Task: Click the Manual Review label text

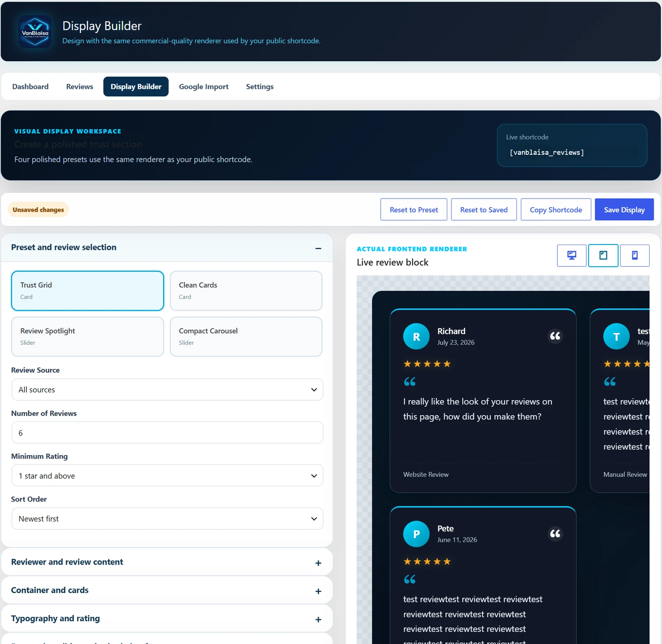Action: [x=625, y=474]
